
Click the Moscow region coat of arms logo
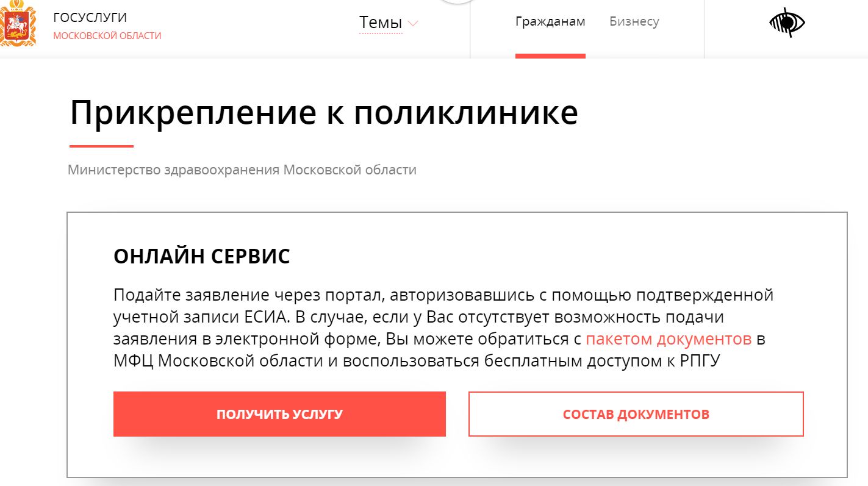(18, 24)
